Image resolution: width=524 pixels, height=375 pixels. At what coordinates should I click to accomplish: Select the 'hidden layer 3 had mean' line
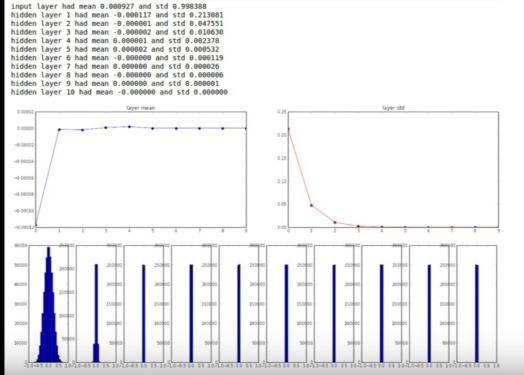pos(117,32)
